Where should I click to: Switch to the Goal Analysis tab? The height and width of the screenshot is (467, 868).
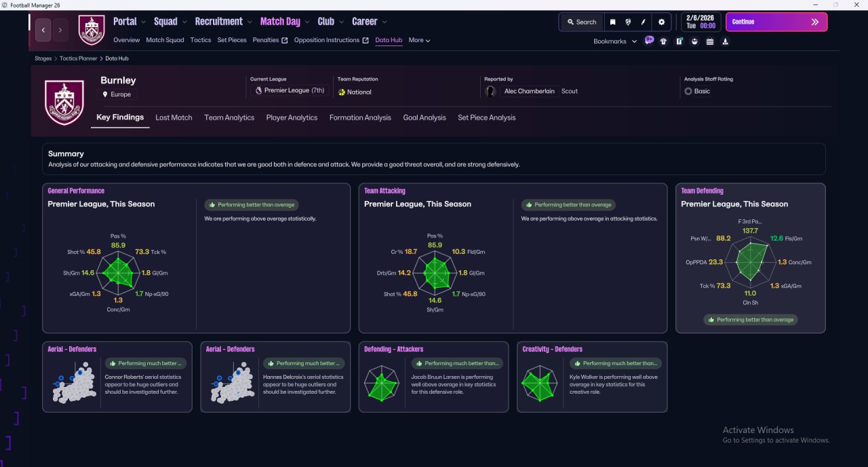pos(425,117)
